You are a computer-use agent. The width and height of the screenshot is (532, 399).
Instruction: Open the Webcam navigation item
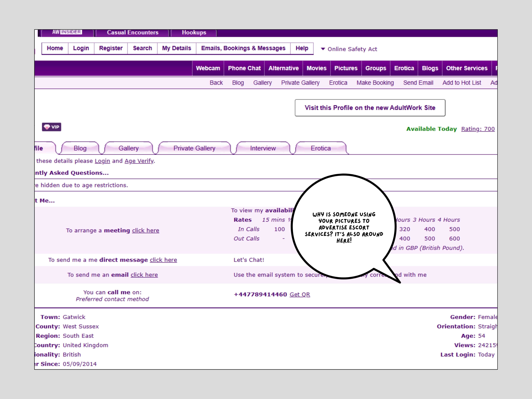point(208,68)
